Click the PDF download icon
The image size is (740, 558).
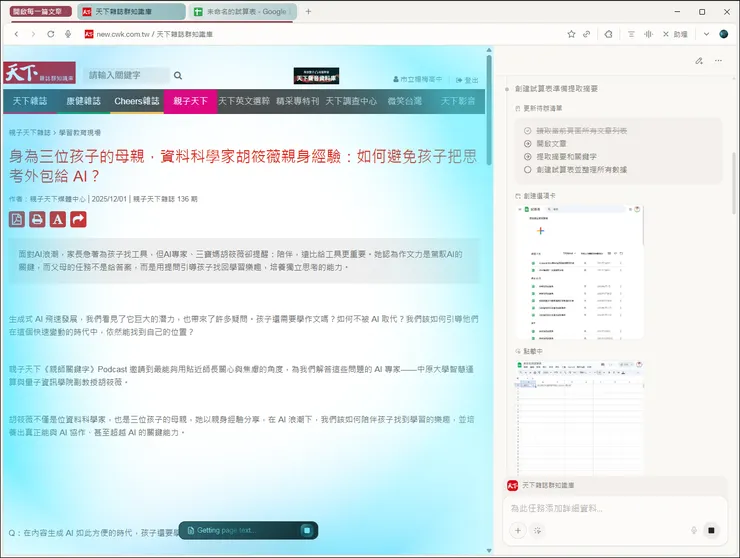[17, 220]
